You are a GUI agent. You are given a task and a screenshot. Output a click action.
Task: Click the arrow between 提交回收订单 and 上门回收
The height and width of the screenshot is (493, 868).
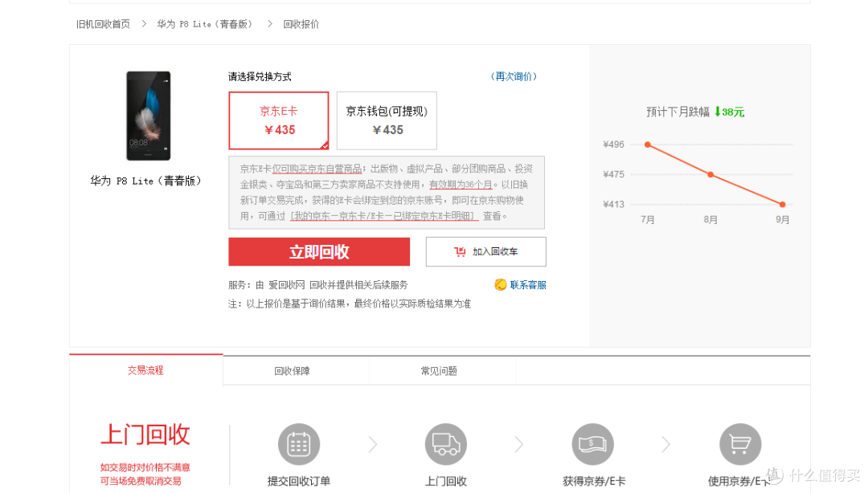coord(373,444)
